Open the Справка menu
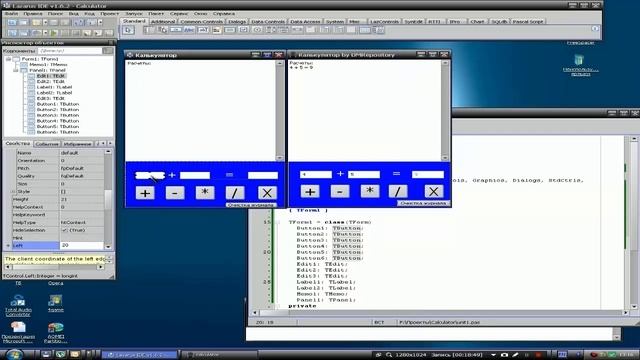 pos(224,13)
